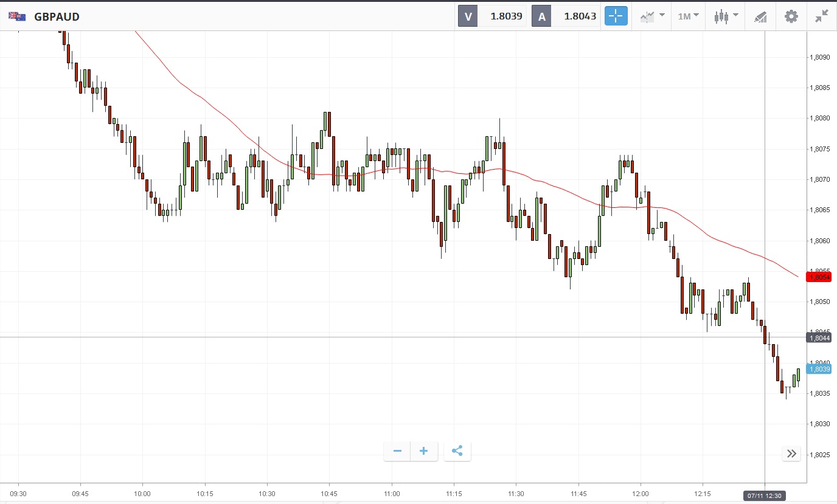Click the V sell price 1.8039 button
837x504 pixels.
click(492, 16)
